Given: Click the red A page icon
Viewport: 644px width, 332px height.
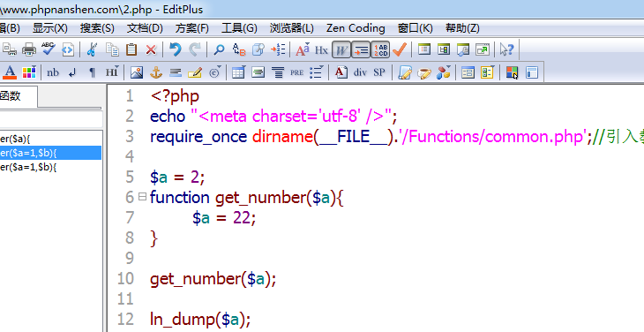Looking at the screenshot, I should click(341, 72).
